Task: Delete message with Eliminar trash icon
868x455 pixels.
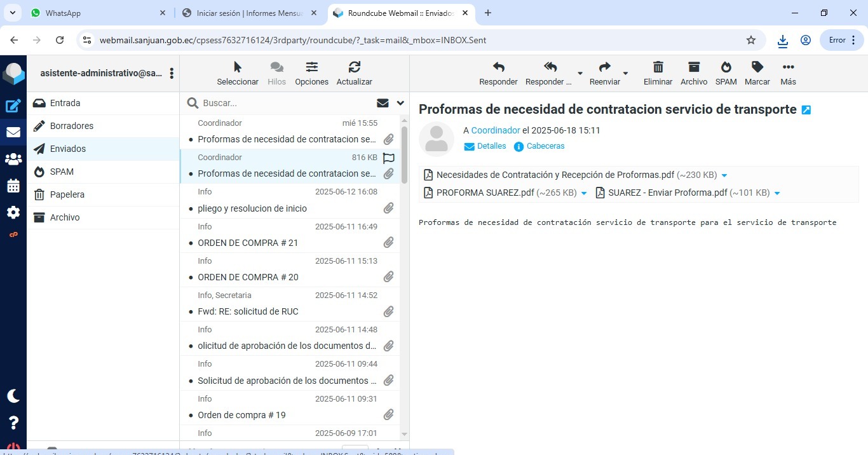Action: tap(658, 73)
